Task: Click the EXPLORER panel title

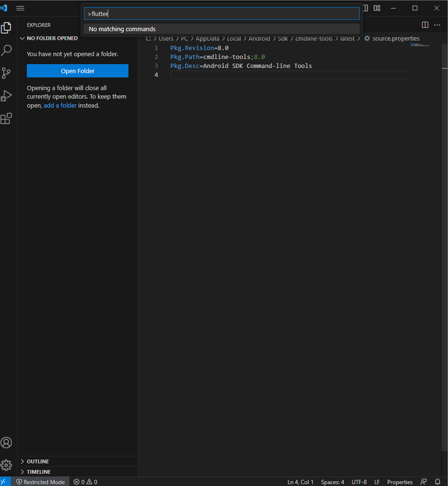Action: pos(39,25)
